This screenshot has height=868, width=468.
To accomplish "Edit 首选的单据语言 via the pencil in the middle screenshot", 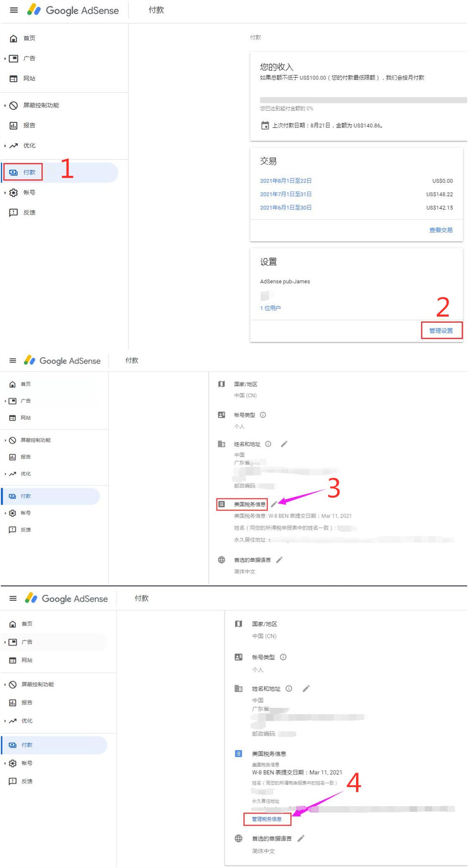I will (x=279, y=560).
